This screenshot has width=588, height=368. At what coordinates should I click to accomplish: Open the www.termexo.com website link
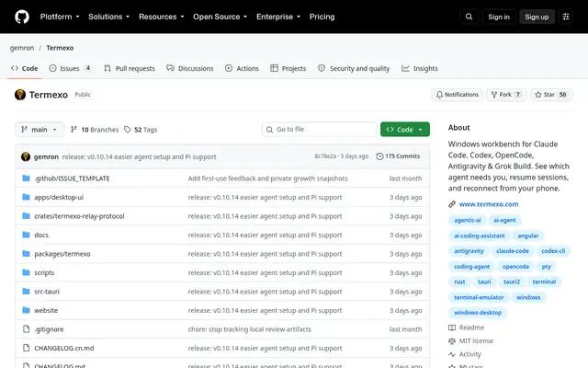[489, 204]
